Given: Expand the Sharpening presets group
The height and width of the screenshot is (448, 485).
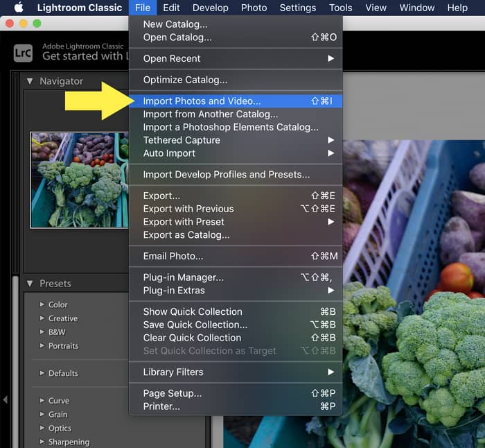Looking at the screenshot, I should [x=42, y=442].
